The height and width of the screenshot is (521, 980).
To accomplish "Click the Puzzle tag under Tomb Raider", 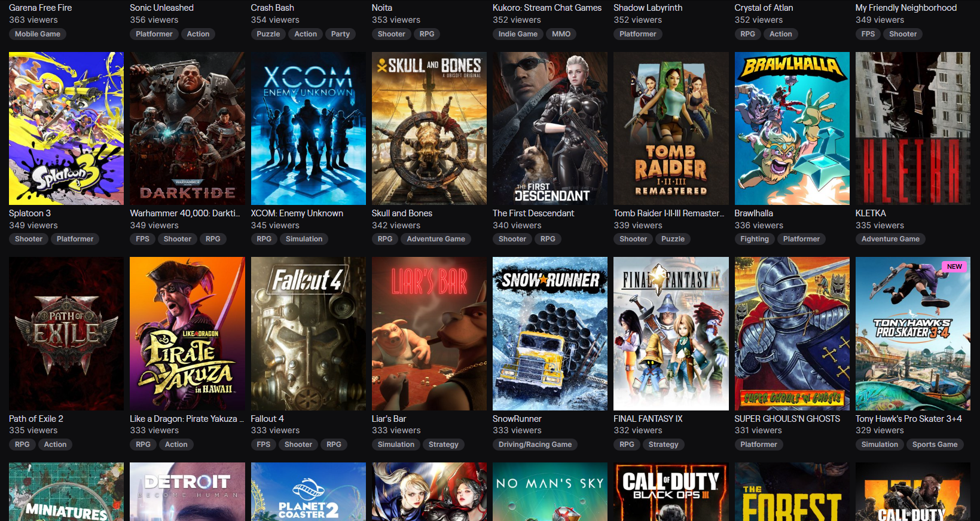I will [673, 239].
